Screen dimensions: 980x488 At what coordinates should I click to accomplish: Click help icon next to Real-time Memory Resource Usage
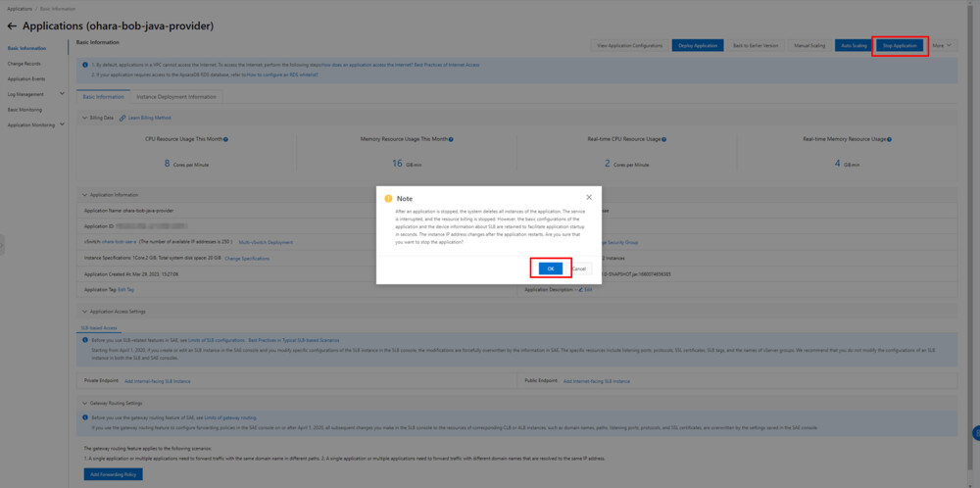(x=889, y=139)
